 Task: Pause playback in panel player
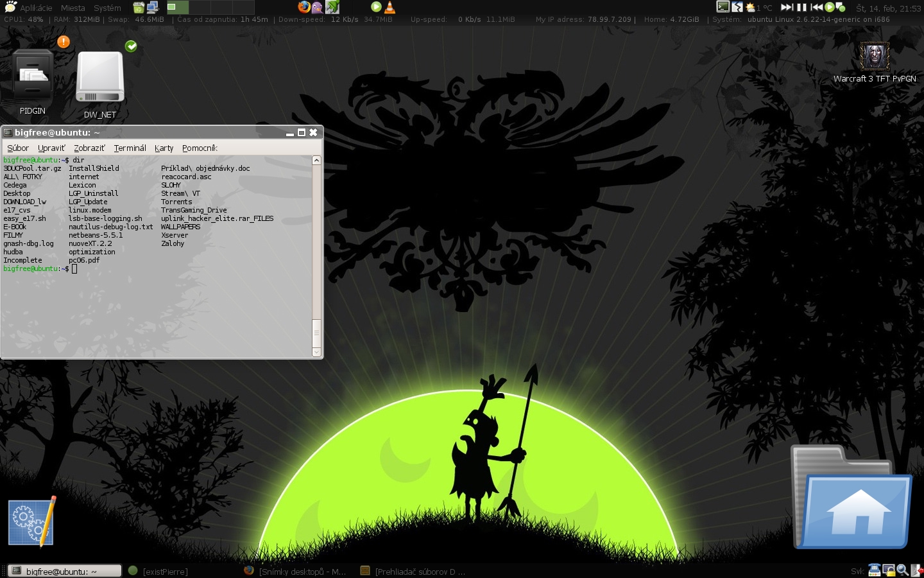pyautogui.click(x=801, y=8)
